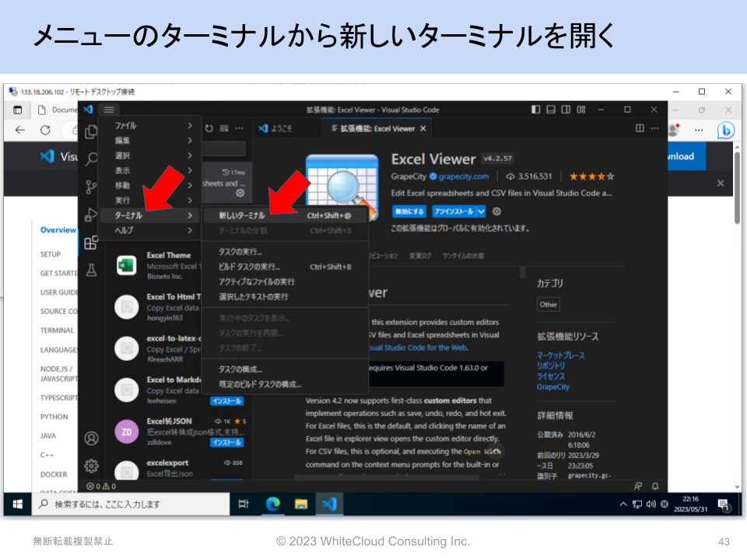Open the Testing flask icon

coord(91,271)
